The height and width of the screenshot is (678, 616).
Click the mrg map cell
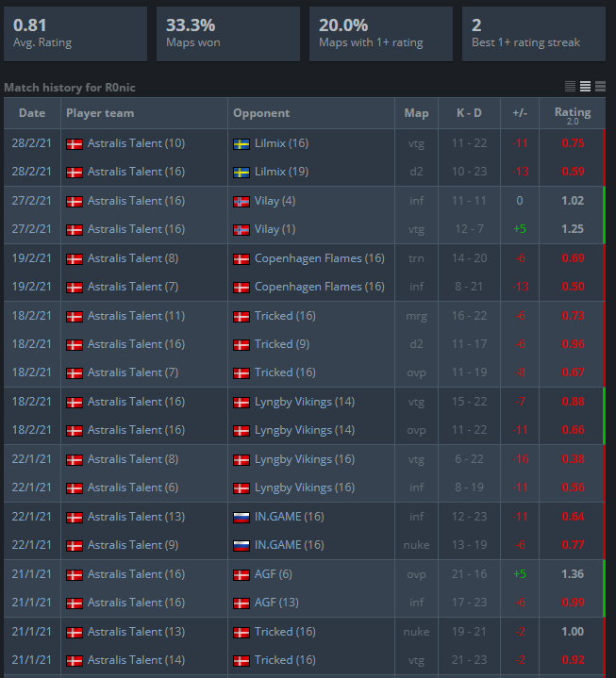coord(417,317)
